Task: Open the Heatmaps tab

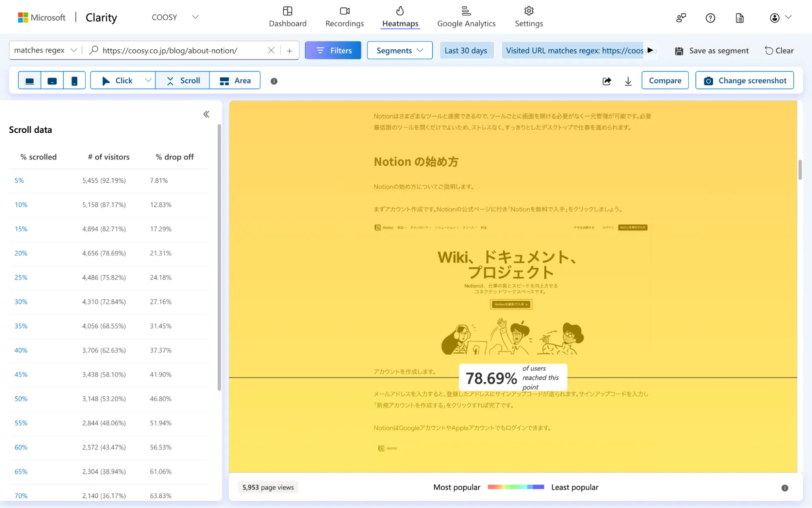Action: tap(400, 17)
